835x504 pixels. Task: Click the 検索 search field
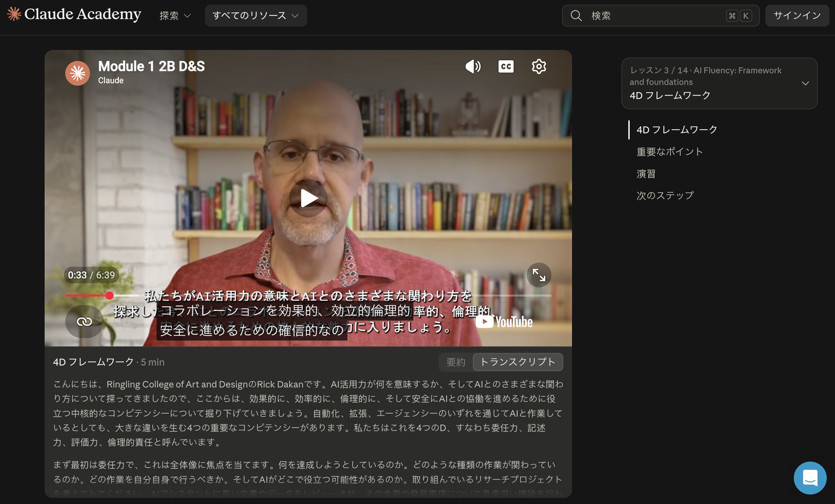(x=661, y=16)
